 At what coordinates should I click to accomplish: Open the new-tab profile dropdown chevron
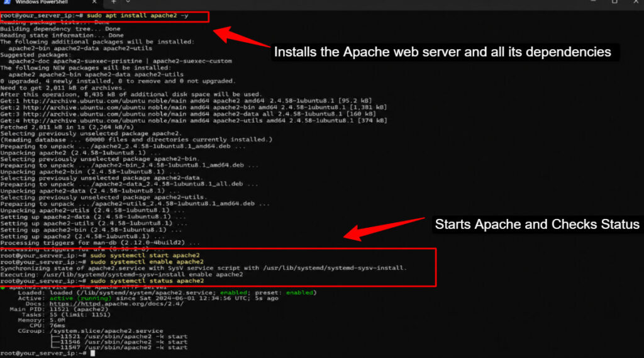[128, 2]
